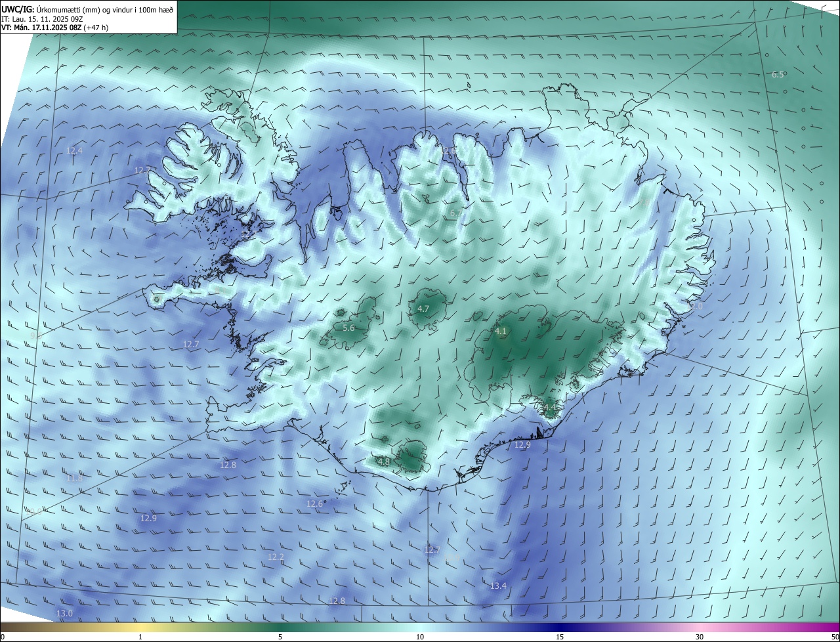Click the 50 tick on the colour scale
This screenshot has width=840, height=642.
click(x=835, y=637)
